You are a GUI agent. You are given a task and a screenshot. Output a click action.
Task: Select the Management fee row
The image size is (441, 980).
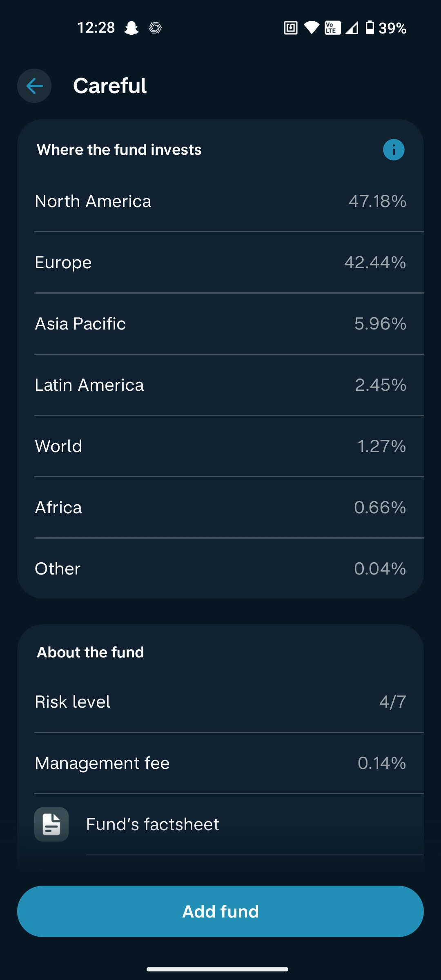tap(220, 763)
